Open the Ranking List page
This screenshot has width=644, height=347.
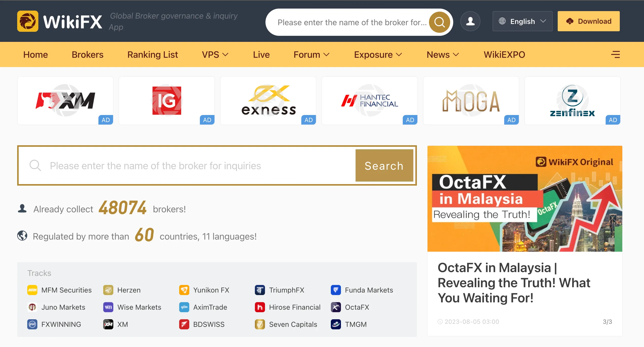click(153, 54)
